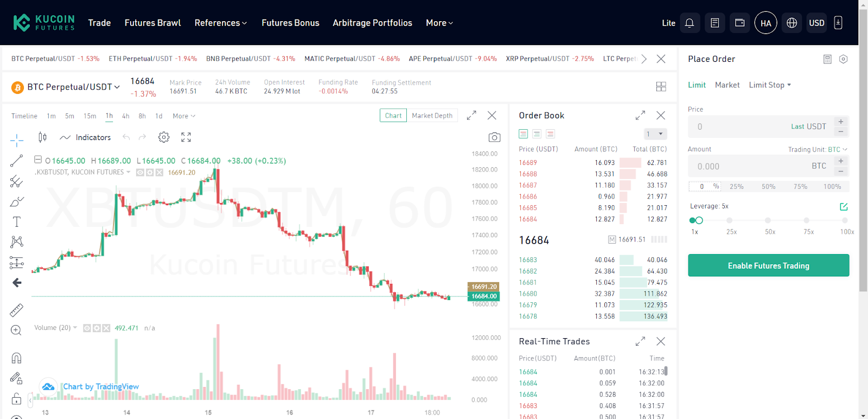Change currency with USD button
This screenshot has width=868, height=419.
(x=816, y=23)
